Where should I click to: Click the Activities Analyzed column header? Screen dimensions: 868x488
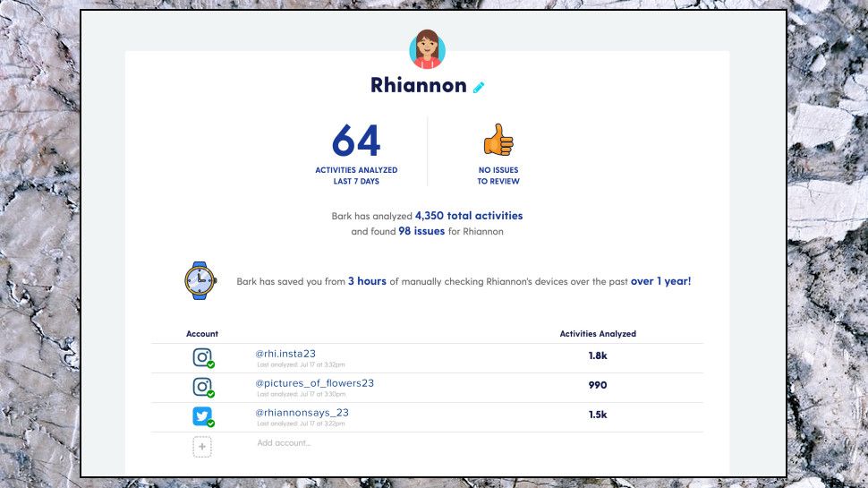coord(598,333)
